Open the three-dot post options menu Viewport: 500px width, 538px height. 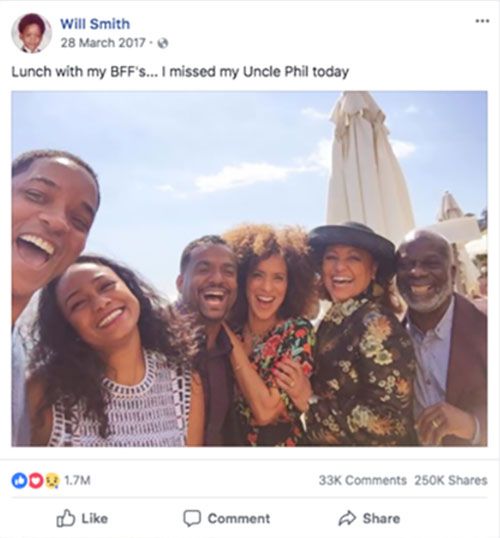tap(482, 21)
